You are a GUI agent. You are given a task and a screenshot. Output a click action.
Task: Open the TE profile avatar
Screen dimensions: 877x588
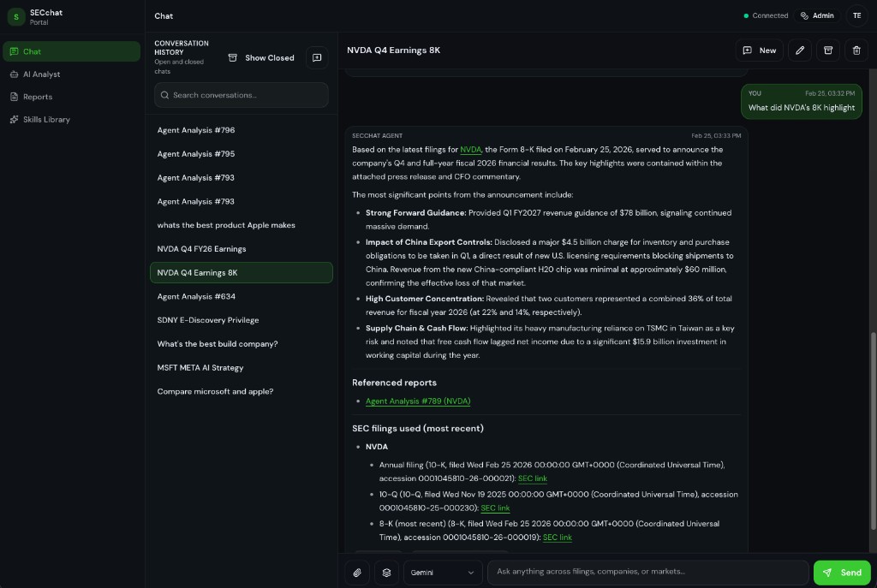point(856,15)
